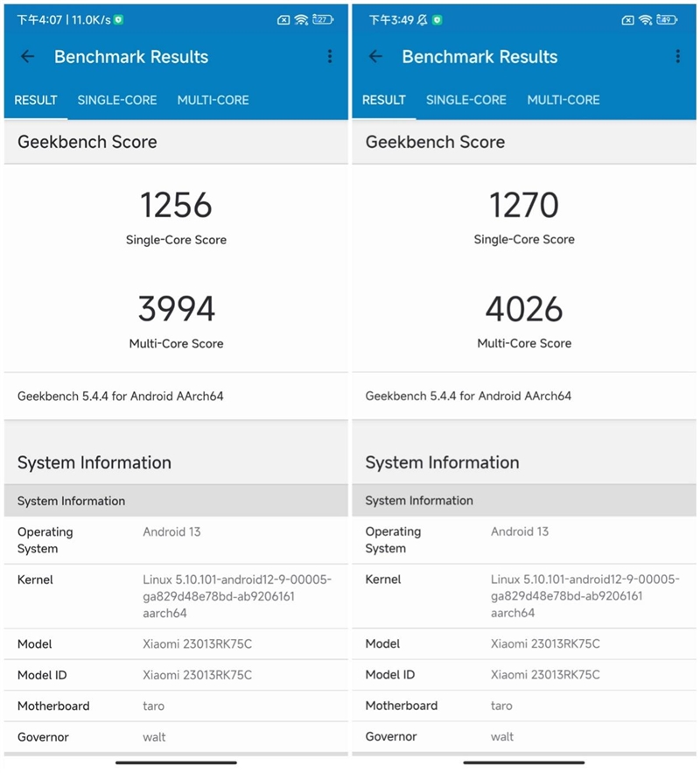Switch to SINGLE-CORE tab on left screen
Viewport: 700px width, 773px height.
(117, 100)
